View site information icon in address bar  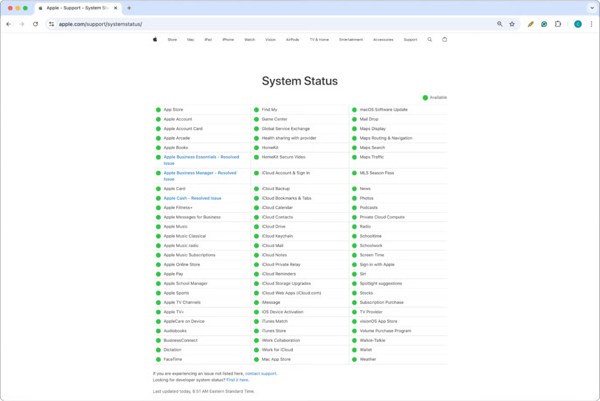pyautogui.click(x=51, y=24)
